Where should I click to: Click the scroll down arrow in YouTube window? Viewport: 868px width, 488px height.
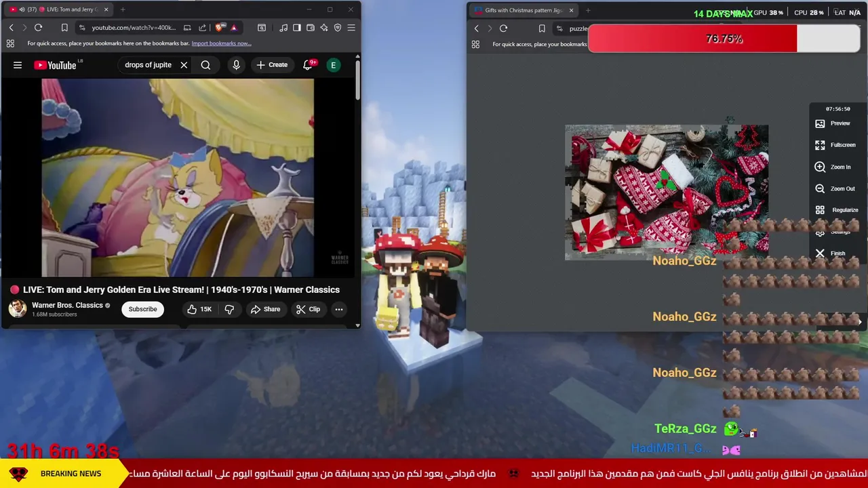(x=357, y=325)
